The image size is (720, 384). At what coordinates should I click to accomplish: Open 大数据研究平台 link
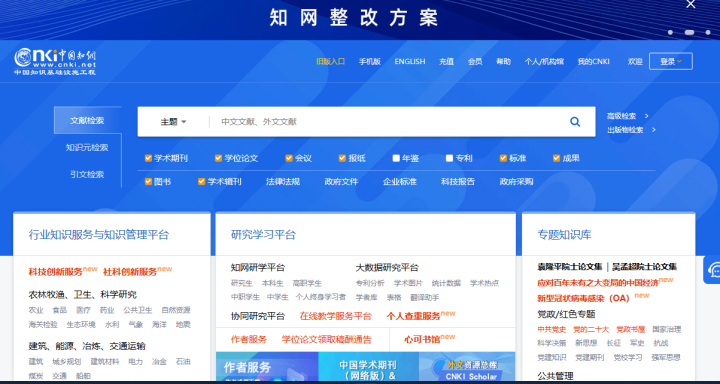(387, 267)
